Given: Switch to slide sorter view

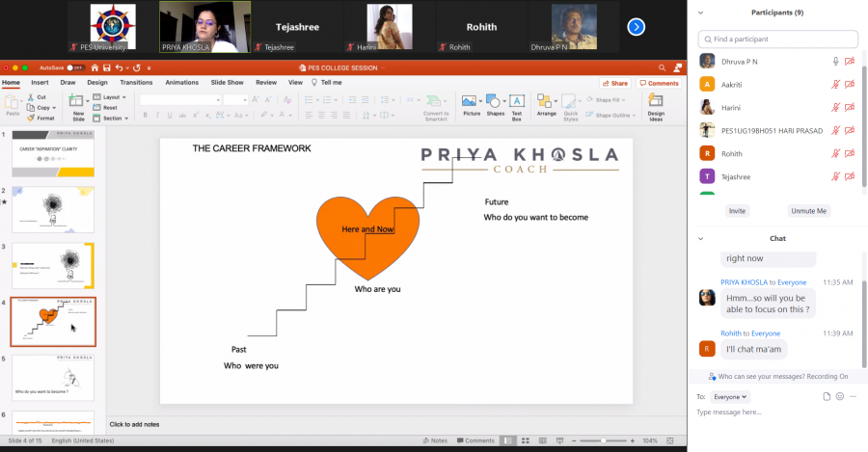Looking at the screenshot, I should pyautogui.click(x=524, y=440).
